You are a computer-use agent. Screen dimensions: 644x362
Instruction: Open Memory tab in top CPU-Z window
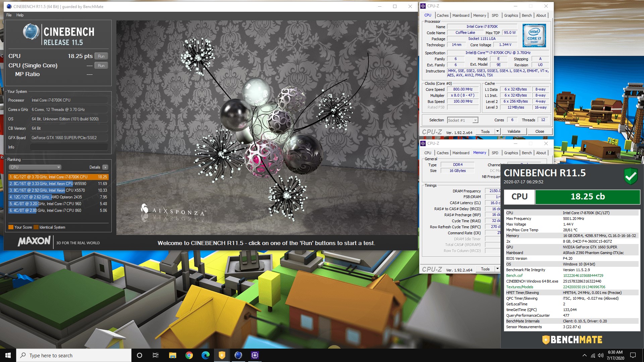[x=480, y=15]
